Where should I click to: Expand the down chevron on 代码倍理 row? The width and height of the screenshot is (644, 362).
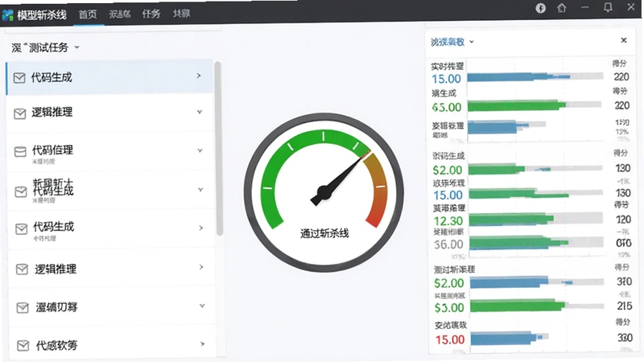point(200,150)
